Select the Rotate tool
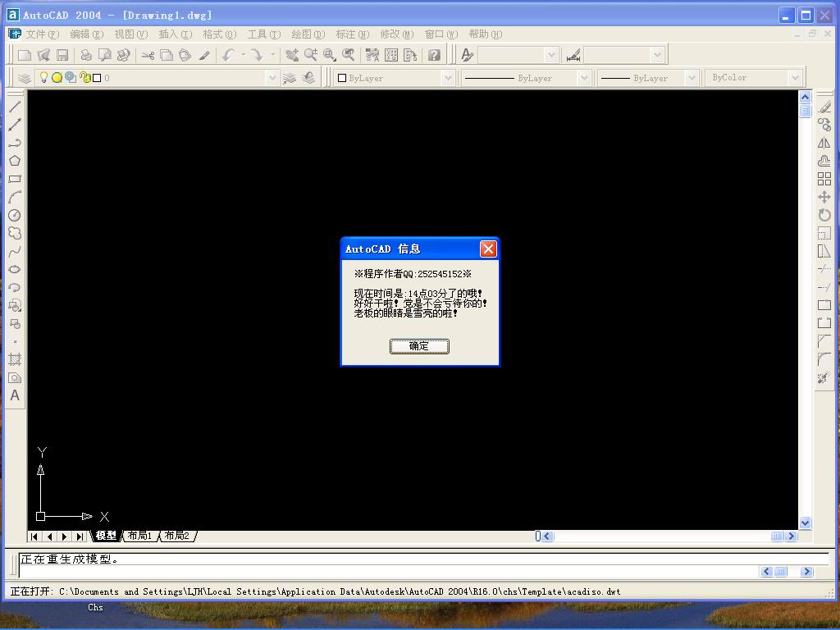This screenshot has width=840, height=630. coord(824,216)
